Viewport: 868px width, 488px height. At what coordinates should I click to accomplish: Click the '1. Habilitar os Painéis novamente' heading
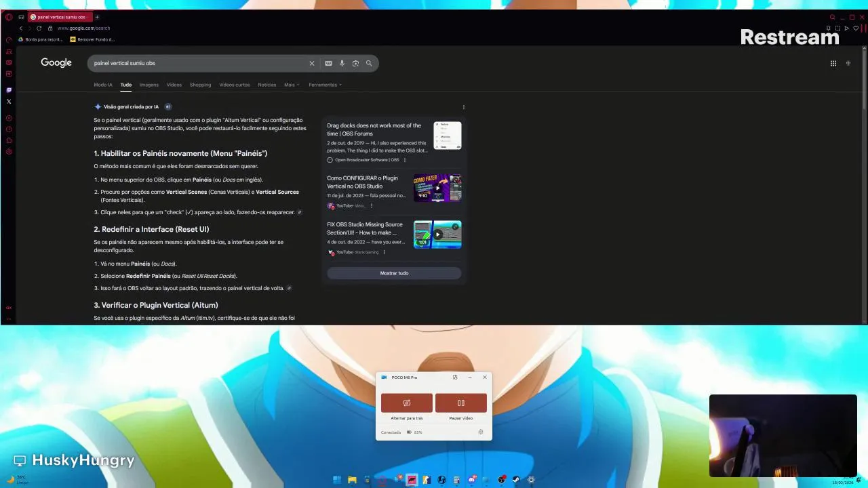pyautogui.click(x=180, y=153)
